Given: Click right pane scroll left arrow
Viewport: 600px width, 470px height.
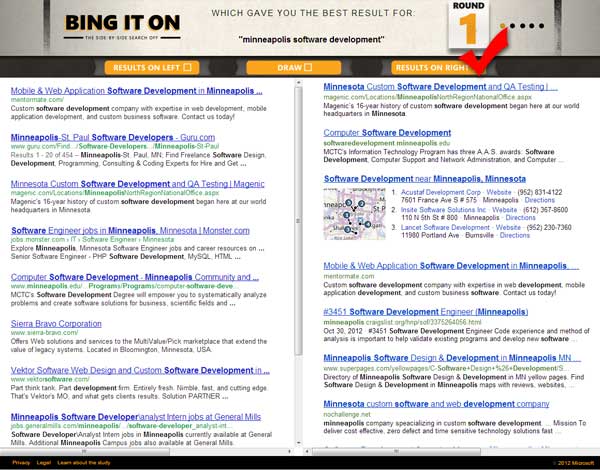Looking at the screenshot, I should click(307, 452).
